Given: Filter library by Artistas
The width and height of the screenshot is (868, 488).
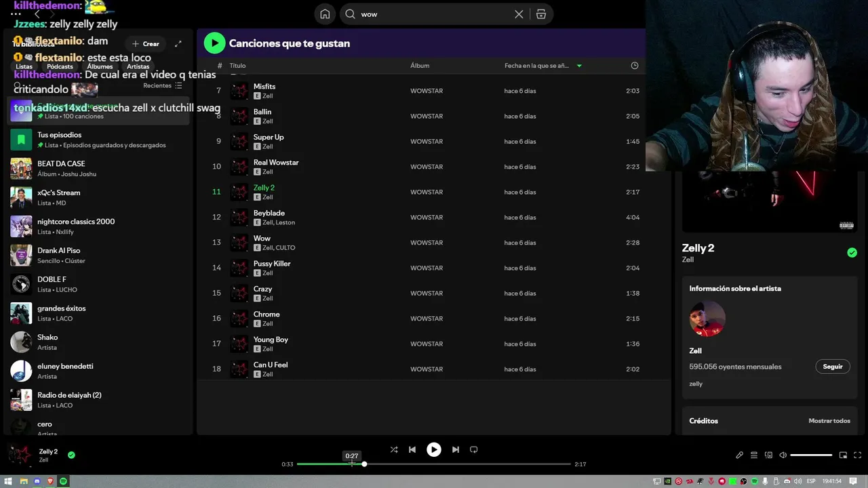Looking at the screenshot, I should [x=138, y=66].
